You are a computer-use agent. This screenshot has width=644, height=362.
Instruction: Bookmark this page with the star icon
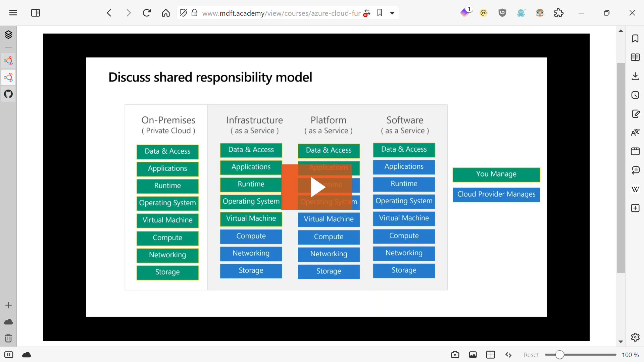[379, 13]
